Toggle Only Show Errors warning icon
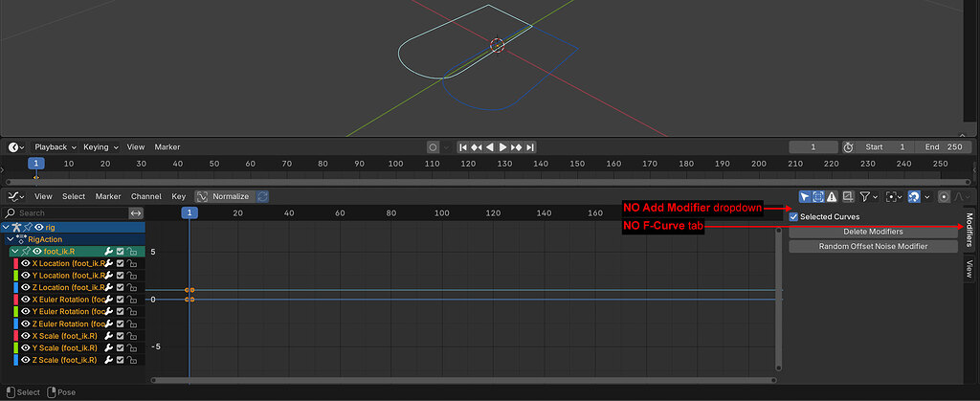The height and width of the screenshot is (401, 980). click(x=832, y=196)
